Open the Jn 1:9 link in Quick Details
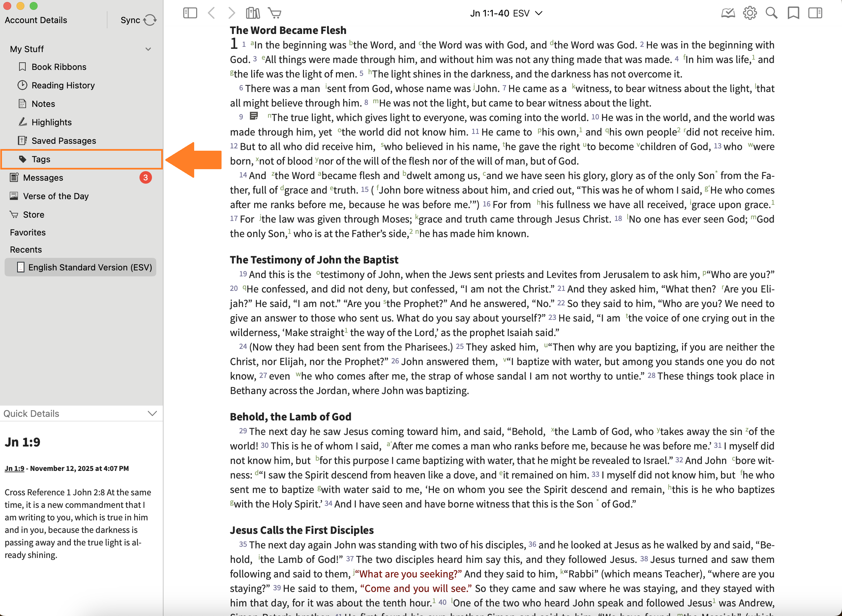 [14, 469]
